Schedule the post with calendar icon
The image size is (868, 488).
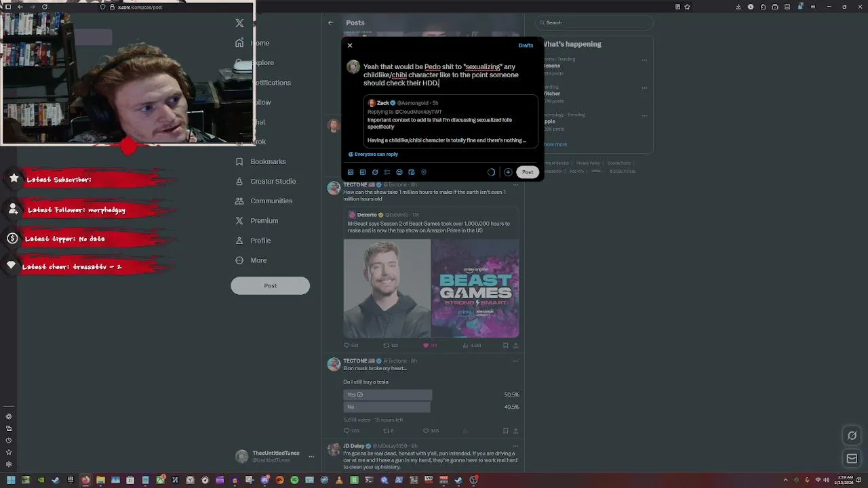pos(412,172)
